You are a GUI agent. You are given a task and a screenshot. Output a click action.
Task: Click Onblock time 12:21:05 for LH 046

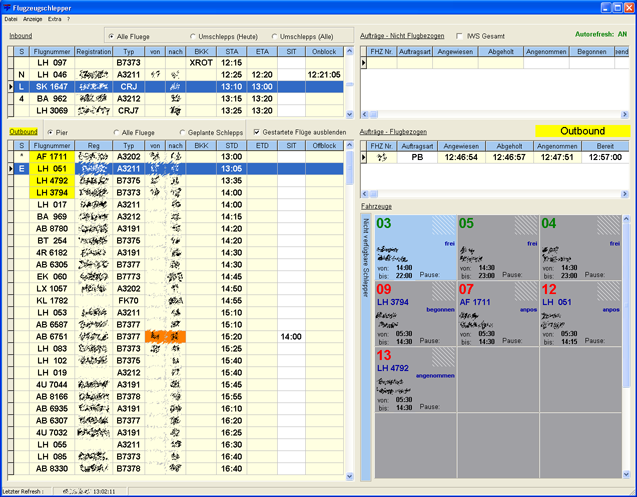coord(324,75)
